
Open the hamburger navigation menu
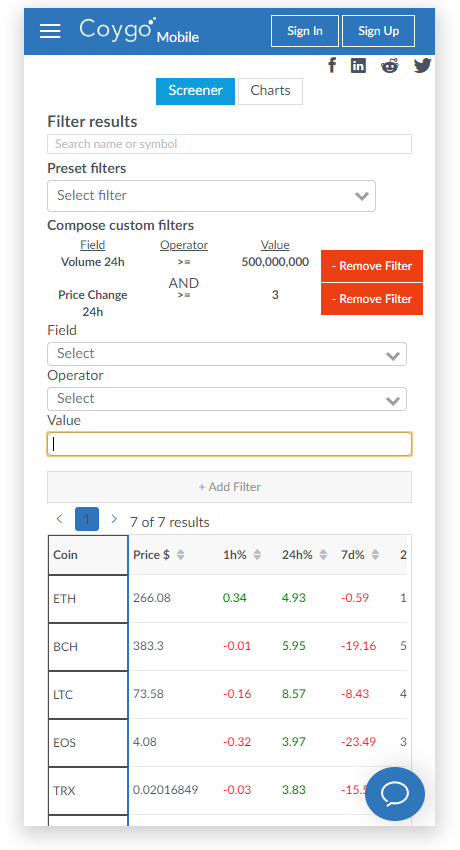pos(50,31)
